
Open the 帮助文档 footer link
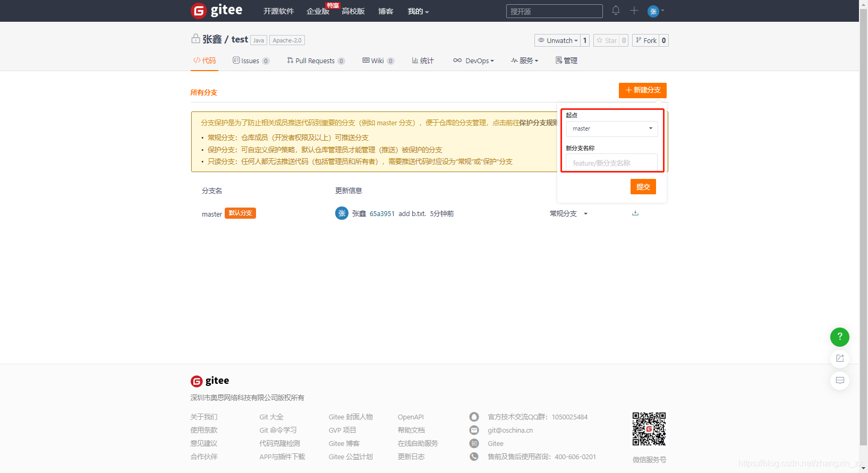coord(411,430)
